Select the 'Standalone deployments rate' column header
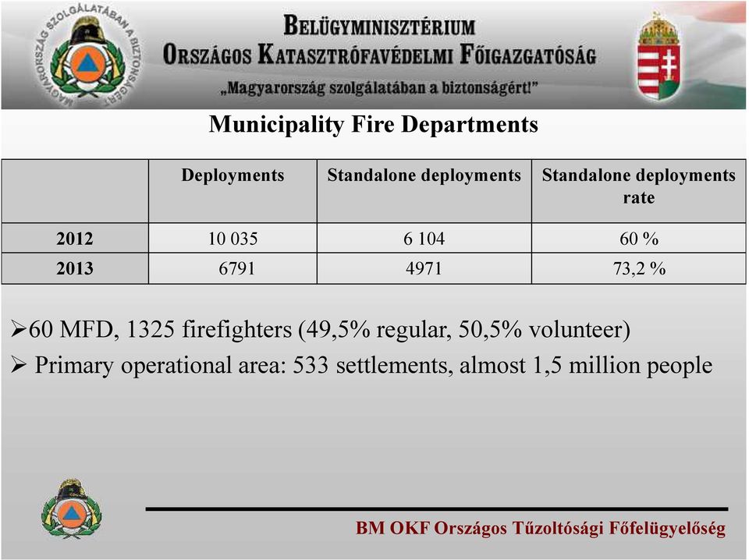 point(639,191)
